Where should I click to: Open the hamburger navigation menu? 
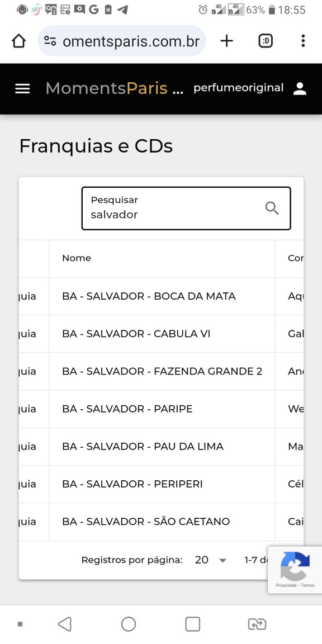pyautogui.click(x=22, y=89)
